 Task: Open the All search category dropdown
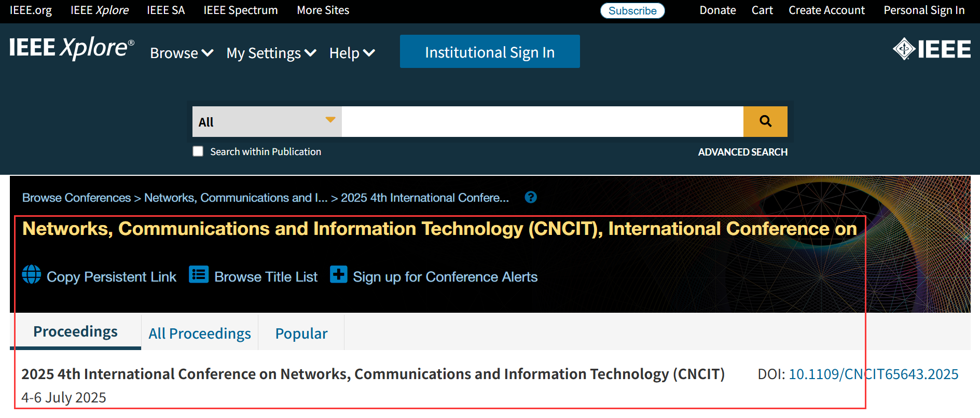click(x=267, y=122)
